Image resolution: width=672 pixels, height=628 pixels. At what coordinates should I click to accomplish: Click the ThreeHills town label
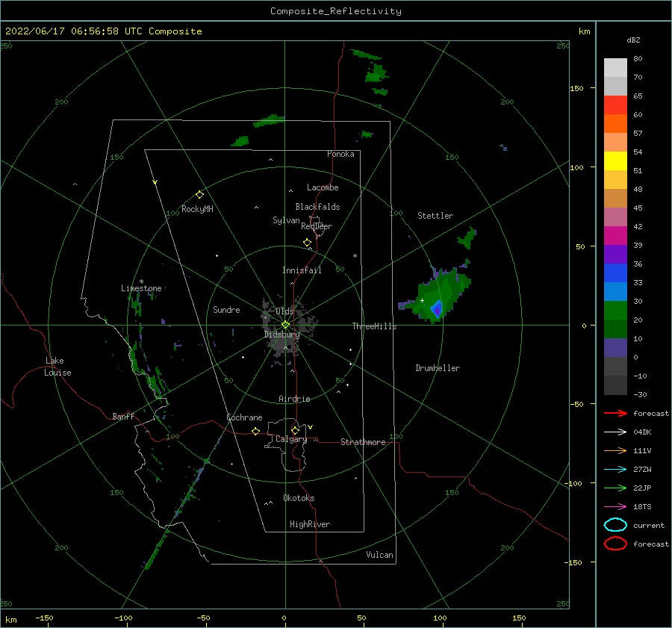(x=375, y=326)
